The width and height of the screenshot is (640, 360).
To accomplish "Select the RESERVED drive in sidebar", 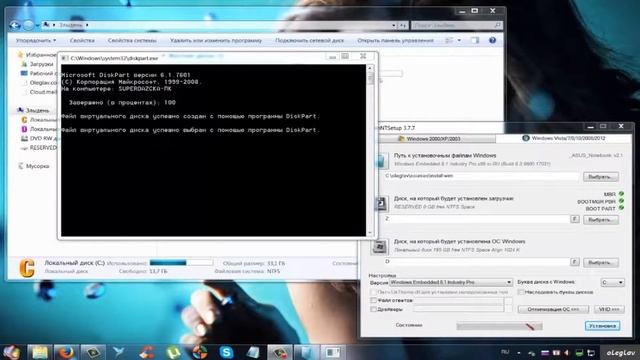I will (x=40, y=148).
